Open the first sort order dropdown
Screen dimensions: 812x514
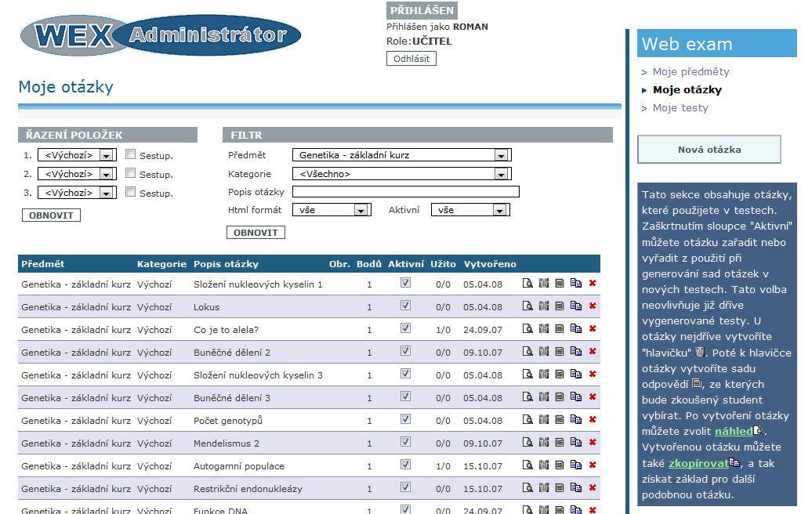pos(77,155)
